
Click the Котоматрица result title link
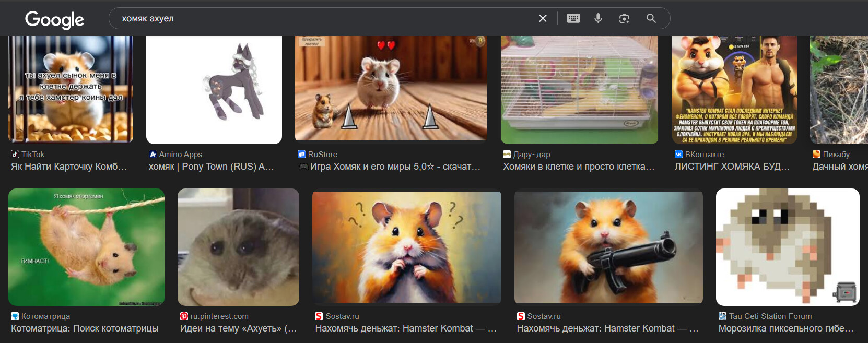(85, 328)
